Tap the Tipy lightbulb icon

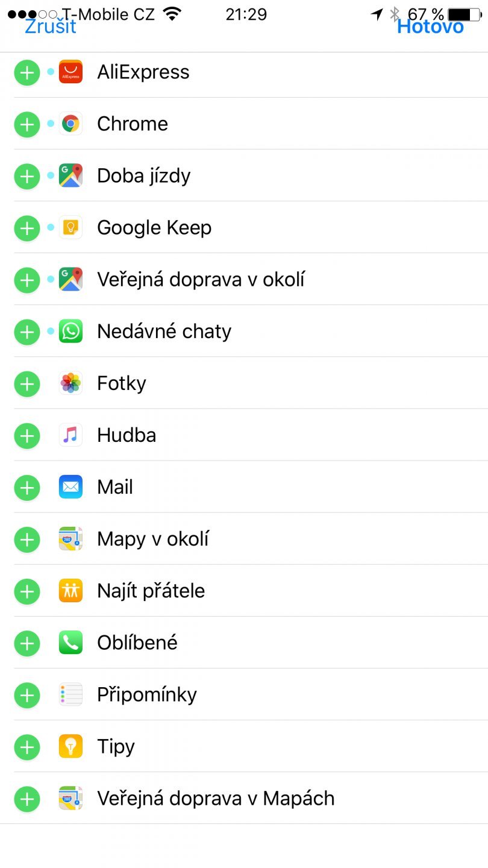[70, 746]
